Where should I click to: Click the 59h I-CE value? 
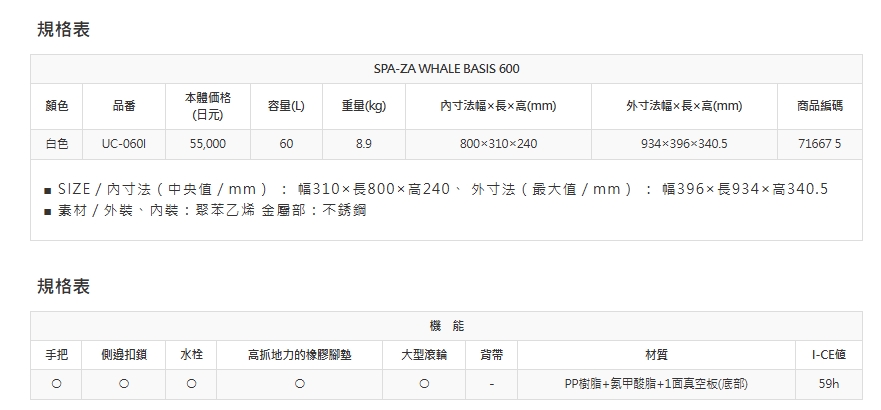tap(828, 384)
